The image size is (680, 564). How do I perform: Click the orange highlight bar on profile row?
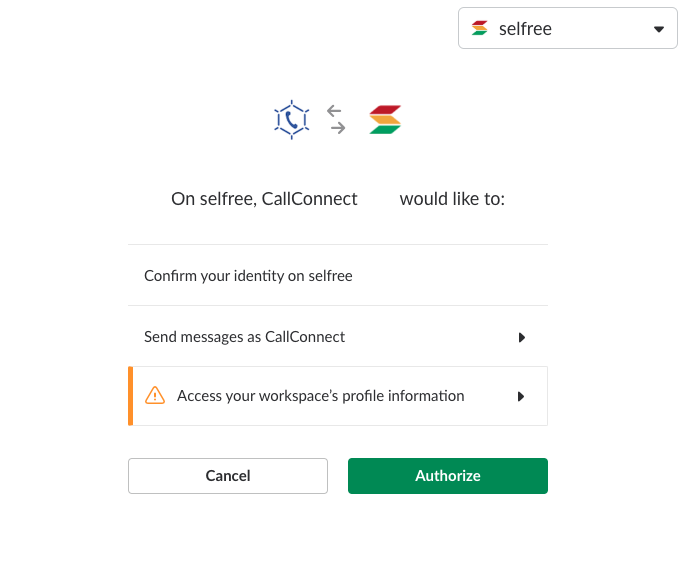tap(131, 396)
